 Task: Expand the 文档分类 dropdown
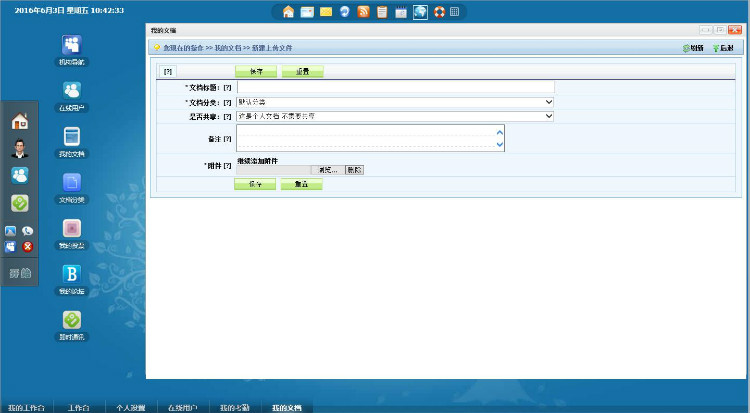click(x=395, y=102)
